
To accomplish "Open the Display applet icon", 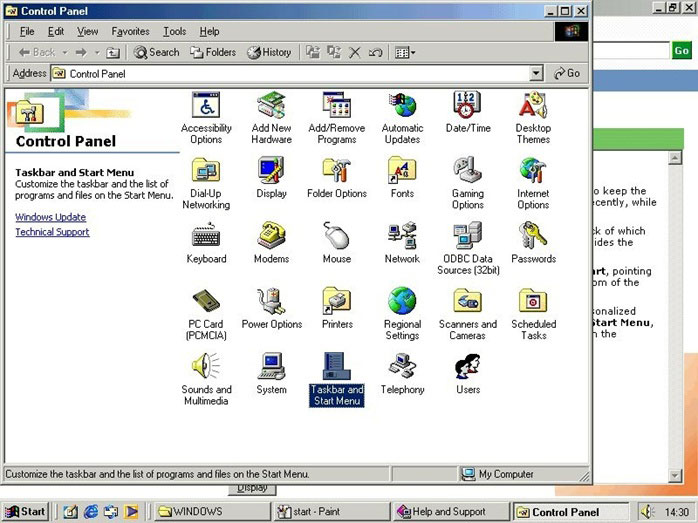I will [271, 170].
